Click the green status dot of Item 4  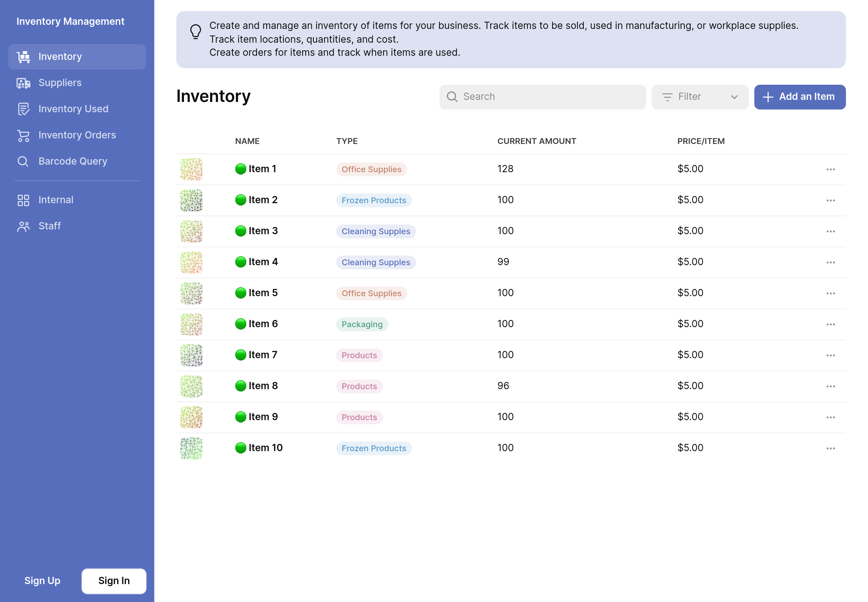click(240, 262)
